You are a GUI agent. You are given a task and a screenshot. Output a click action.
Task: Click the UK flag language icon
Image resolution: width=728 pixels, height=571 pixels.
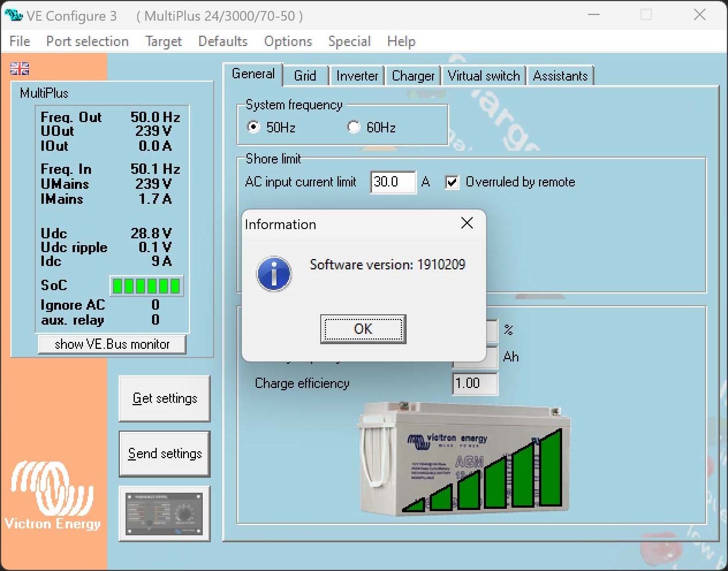pyautogui.click(x=20, y=68)
